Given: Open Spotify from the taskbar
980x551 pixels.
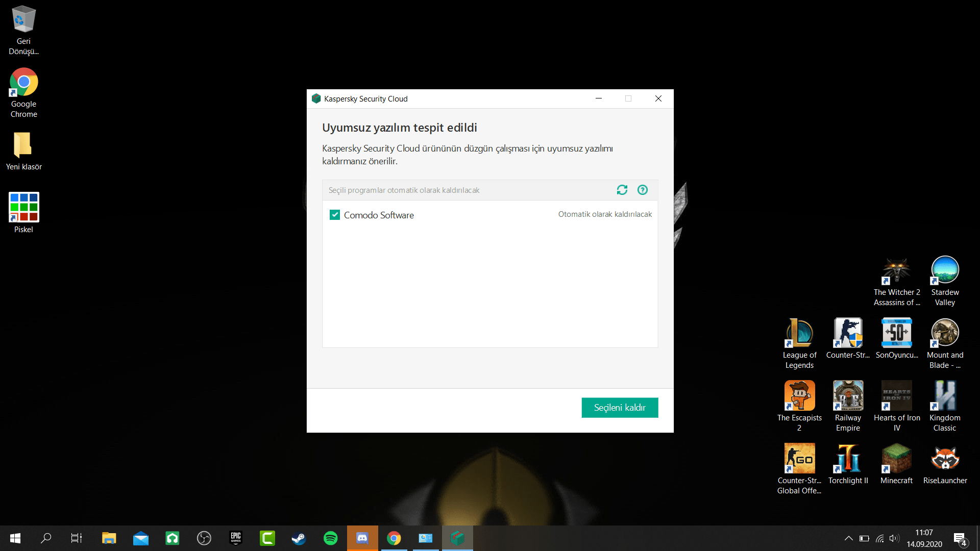Looking at the screenshot, I should coord(330,538).
